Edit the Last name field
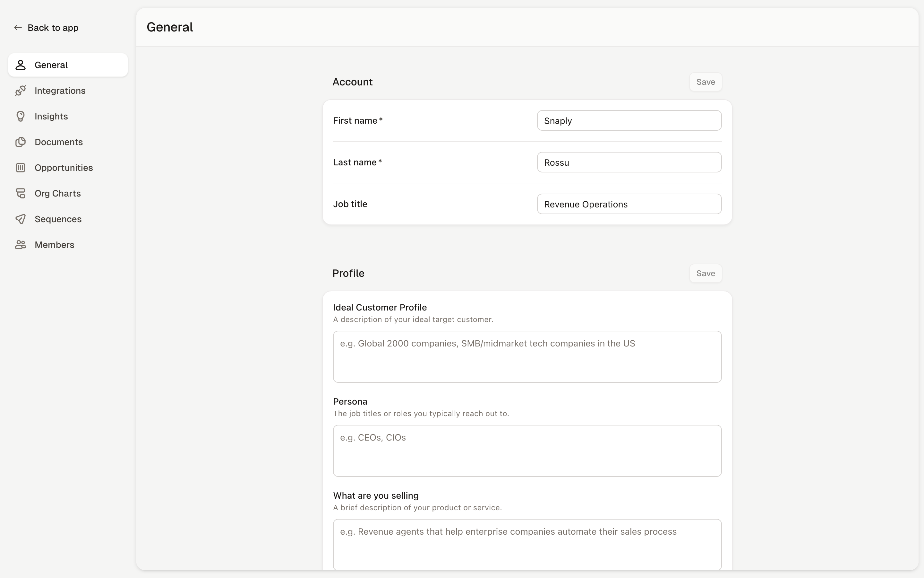Screen dimensions: 924x578 (x=629, y=162)
